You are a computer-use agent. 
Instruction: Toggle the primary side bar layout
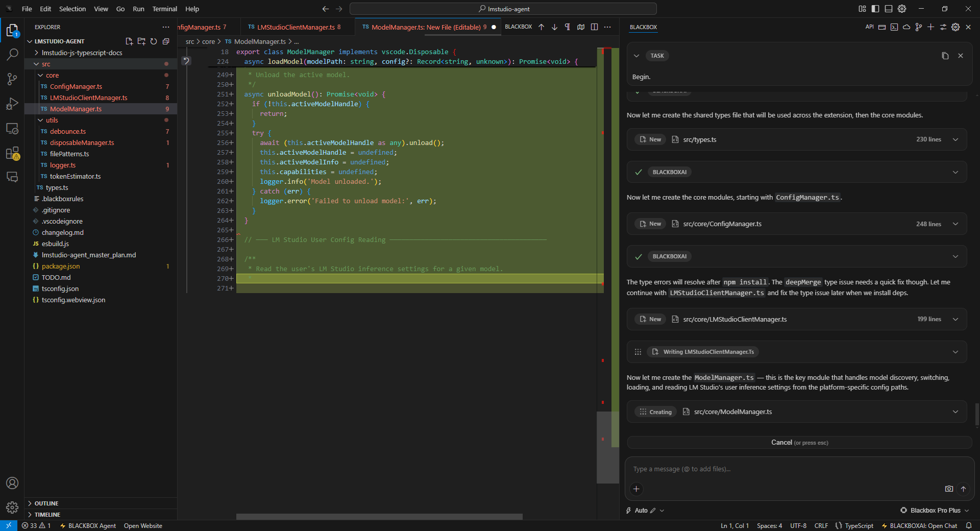point(875,9)
